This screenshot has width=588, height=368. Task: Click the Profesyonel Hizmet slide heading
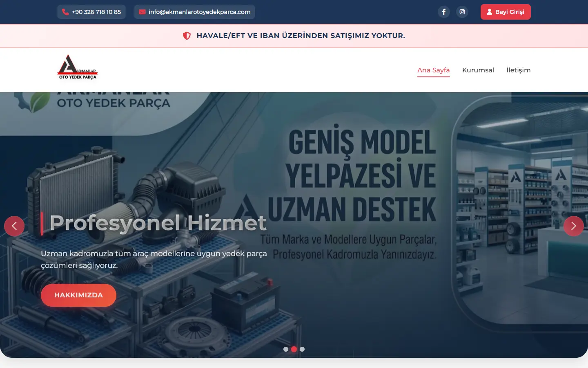tap(158, 223)
